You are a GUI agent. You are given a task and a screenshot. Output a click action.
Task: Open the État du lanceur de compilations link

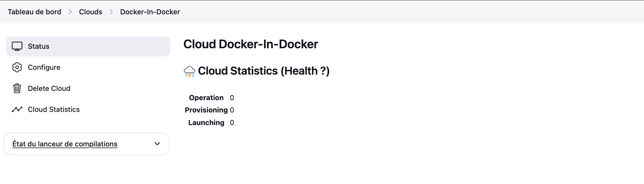click(x=65, y=144)
